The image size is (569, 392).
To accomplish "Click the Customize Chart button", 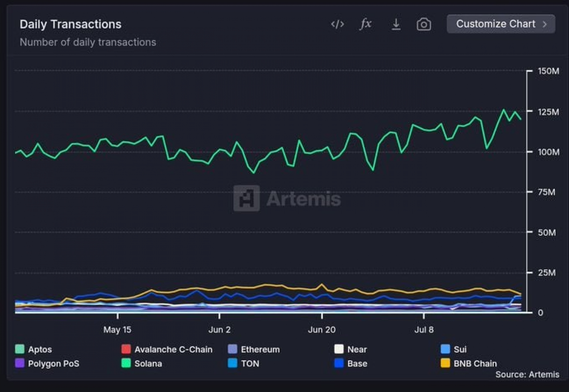I will [501, 24].
